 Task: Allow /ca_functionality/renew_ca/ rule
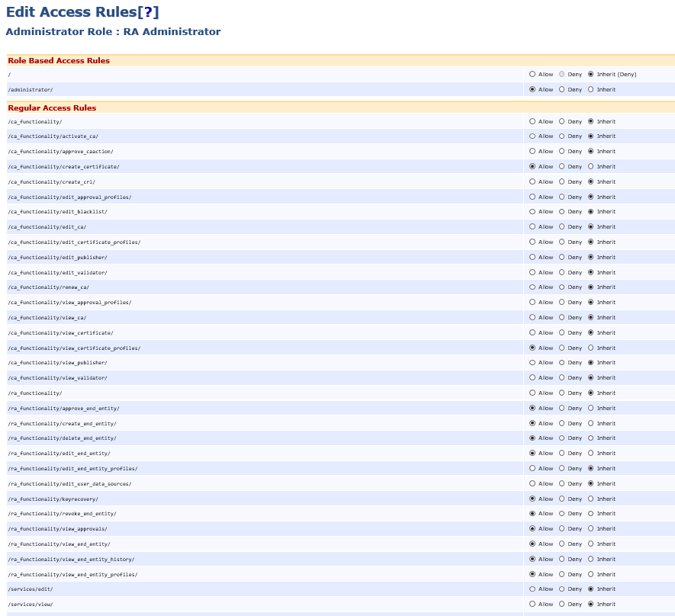point(532,287)
